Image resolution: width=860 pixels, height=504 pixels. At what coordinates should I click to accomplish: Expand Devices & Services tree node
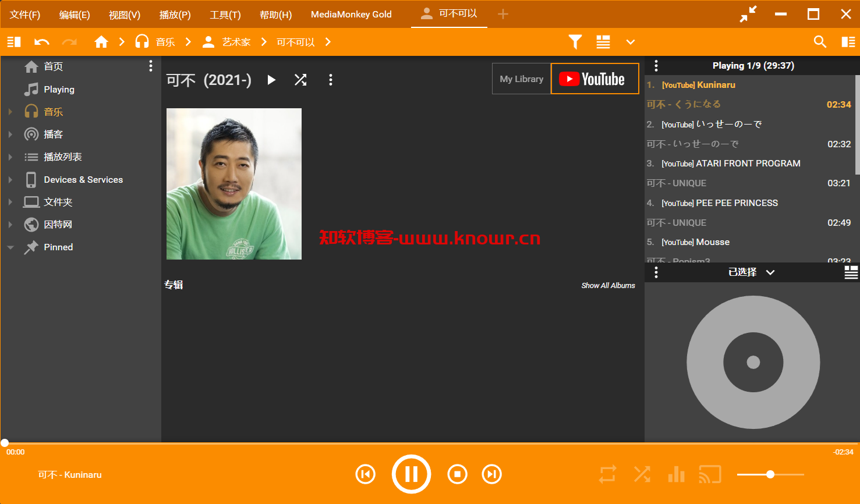pyautogui.click(x=10, y=180)
